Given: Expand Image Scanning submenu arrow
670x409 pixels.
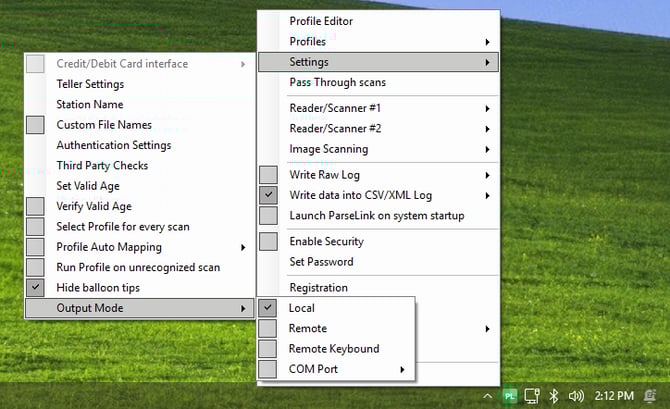Looking at the screenshot, I should 487,149.
